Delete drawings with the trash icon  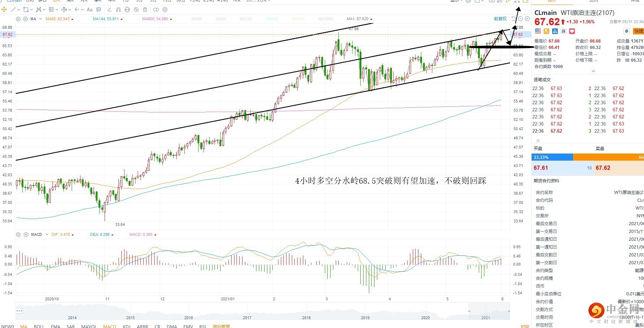pyautogui.click(x=145, y=10)
